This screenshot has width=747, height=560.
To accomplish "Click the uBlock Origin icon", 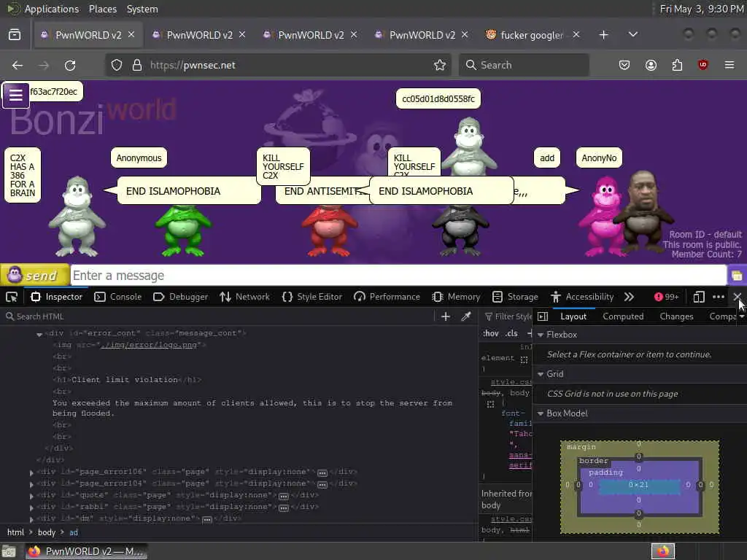I will (x=703, y=65).
